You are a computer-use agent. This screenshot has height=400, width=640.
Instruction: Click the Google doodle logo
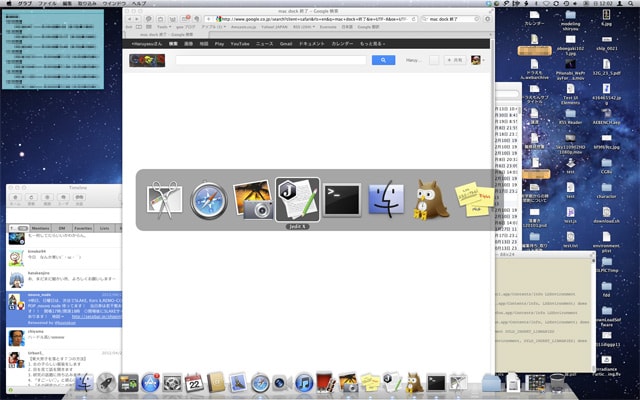pyautogui.click(x=147, y=60)
